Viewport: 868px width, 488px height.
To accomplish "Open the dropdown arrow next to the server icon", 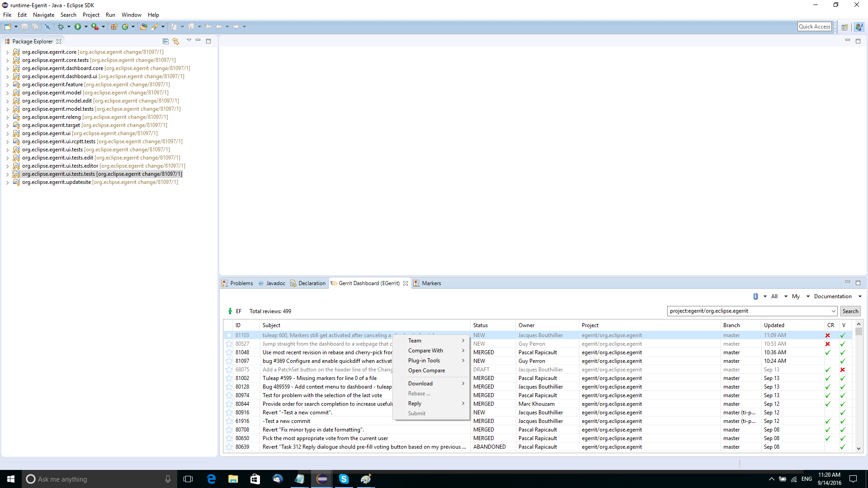I will [765, 296].
